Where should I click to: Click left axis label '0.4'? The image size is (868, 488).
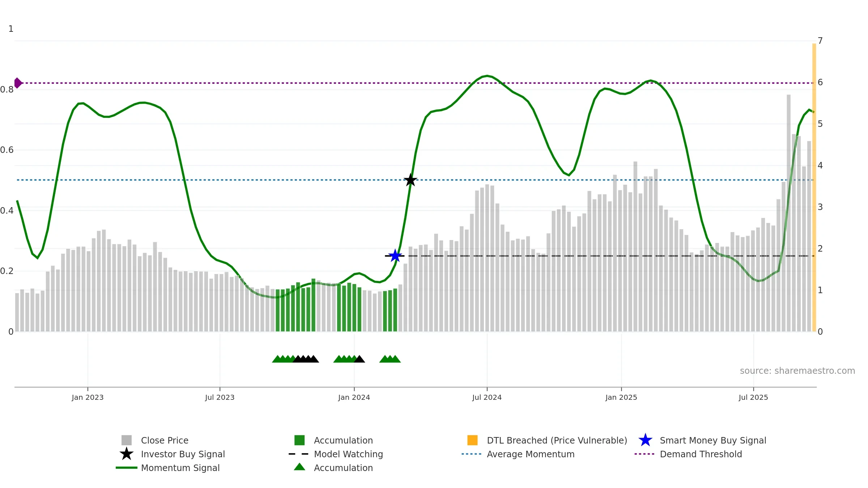[7, 211]
